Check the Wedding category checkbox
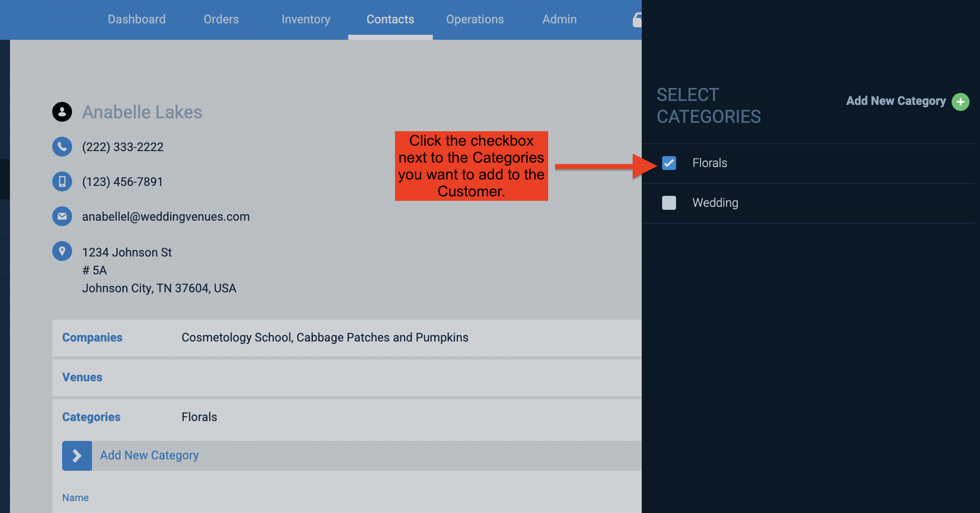 [x=669, y=203]
